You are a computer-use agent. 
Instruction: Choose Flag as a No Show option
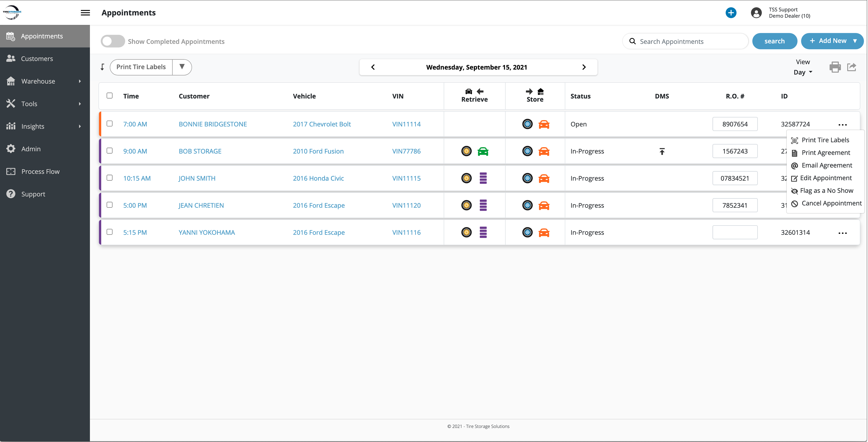click(826, 191)
